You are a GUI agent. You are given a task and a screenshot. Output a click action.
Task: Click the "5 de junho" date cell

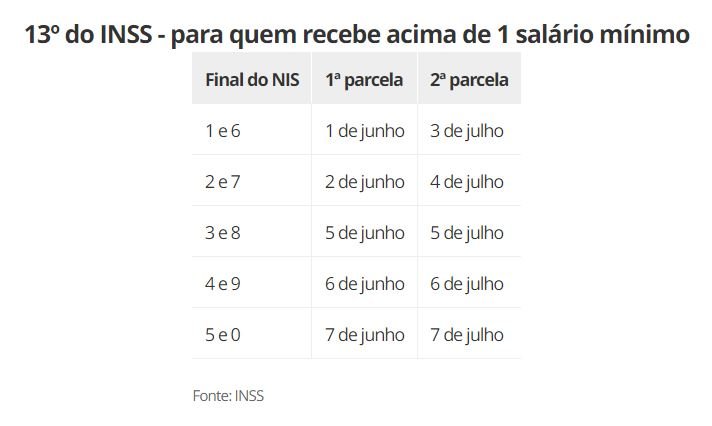point(365,233)
